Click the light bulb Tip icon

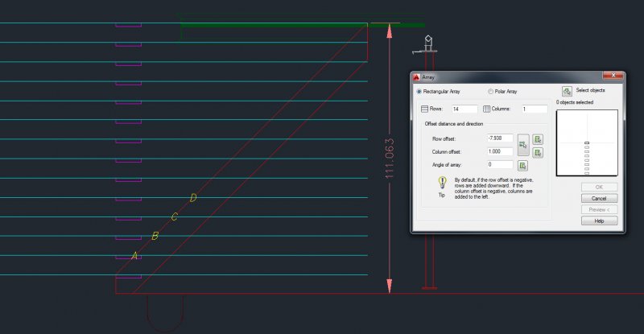[x=442, y=183]
